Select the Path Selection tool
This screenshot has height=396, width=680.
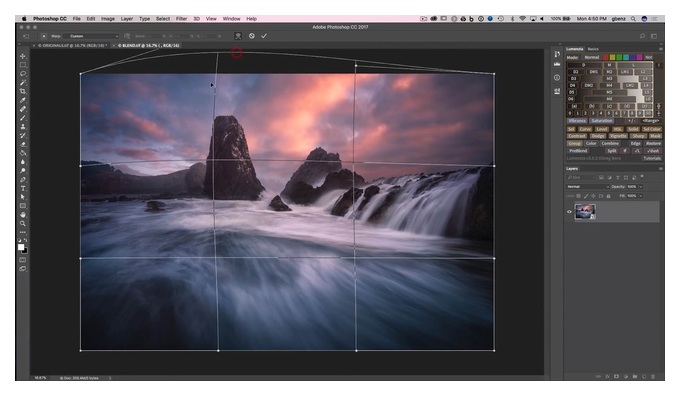[x=23, y=197]
